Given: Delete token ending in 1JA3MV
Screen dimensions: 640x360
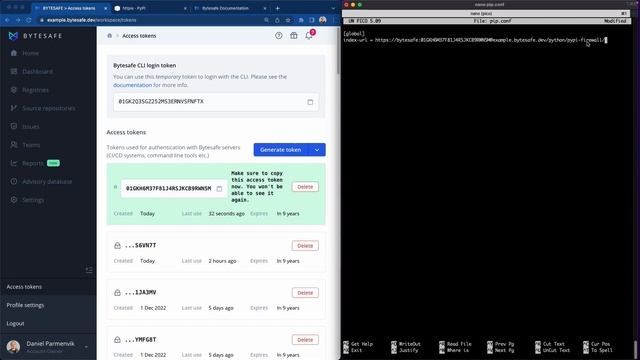Looking at the screenshot, I should tap(305, 293).
